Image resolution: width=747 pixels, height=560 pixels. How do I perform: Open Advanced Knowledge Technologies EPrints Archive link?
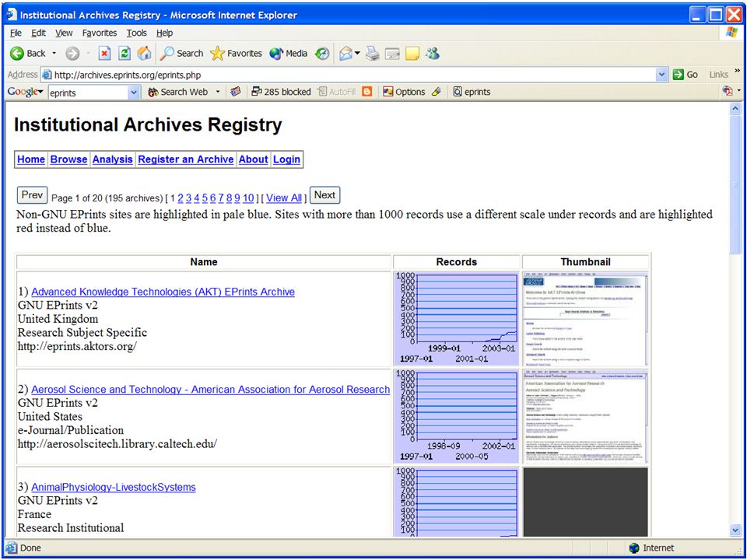[163, 292]
